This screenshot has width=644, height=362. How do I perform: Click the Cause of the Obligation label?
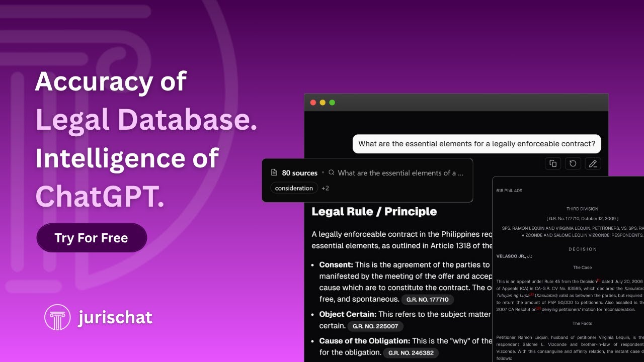365,340
